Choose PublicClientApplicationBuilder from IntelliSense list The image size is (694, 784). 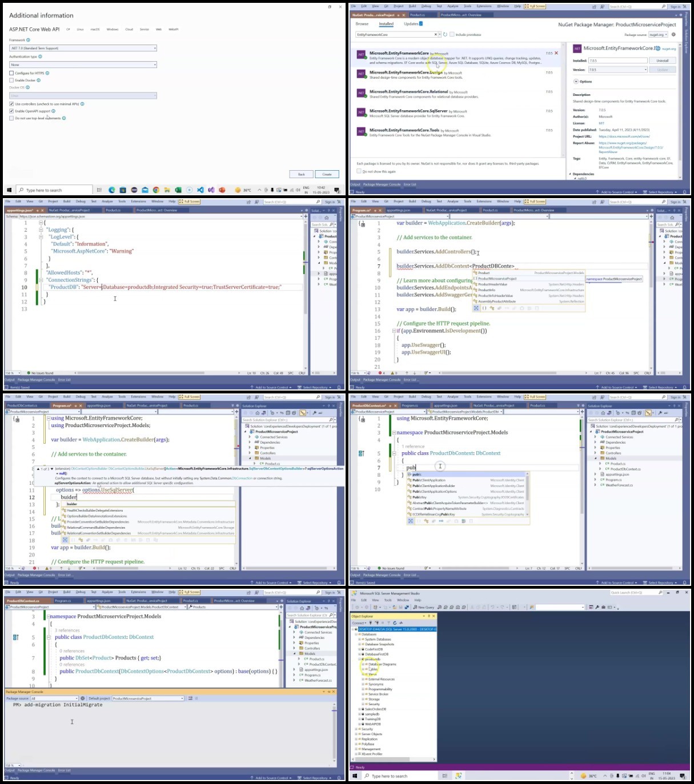434,486
